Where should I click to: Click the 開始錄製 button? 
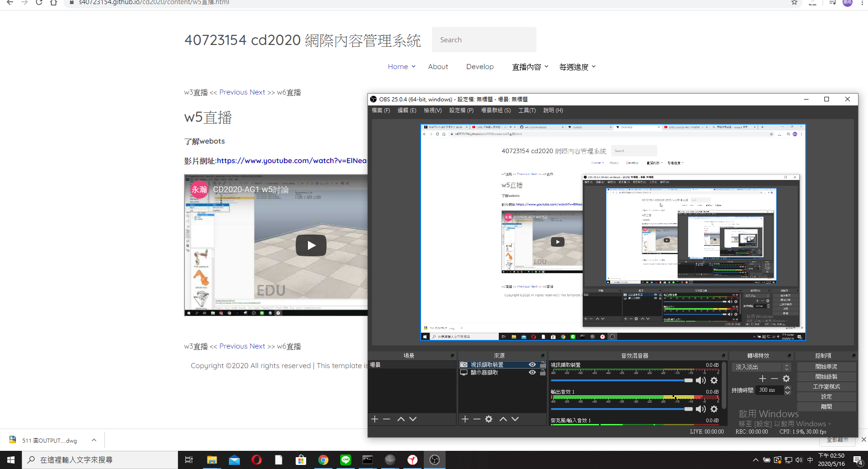click(x=826, y=377)
